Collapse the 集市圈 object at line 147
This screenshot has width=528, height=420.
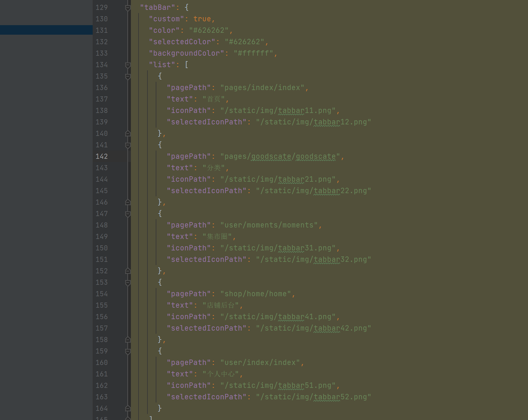point(128,214)
